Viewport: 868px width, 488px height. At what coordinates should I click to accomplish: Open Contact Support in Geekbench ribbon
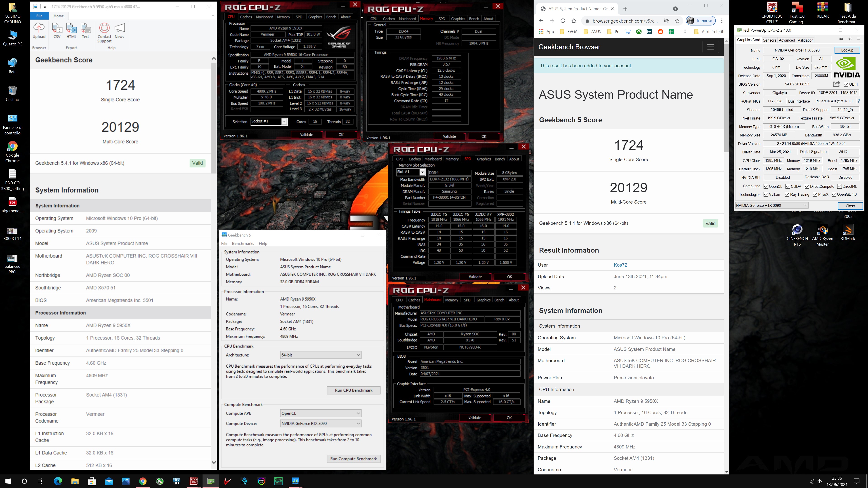point(104,33)
